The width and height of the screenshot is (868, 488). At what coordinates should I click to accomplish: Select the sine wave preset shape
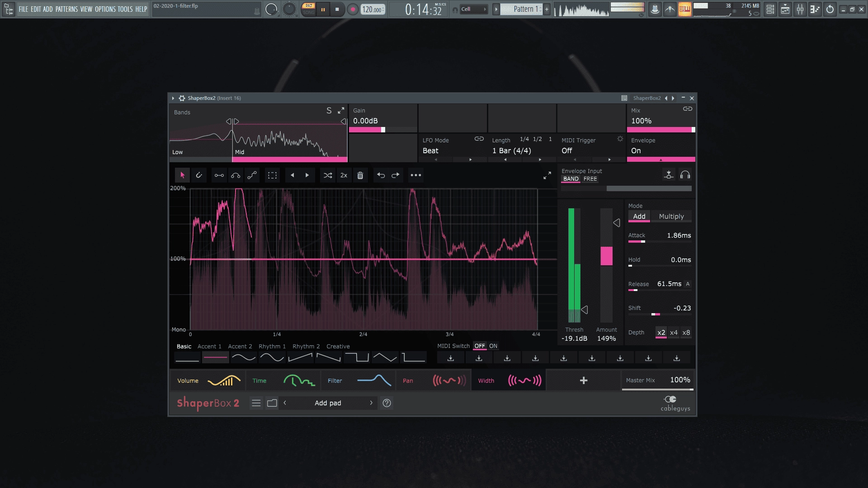click(x=272, y=357)
